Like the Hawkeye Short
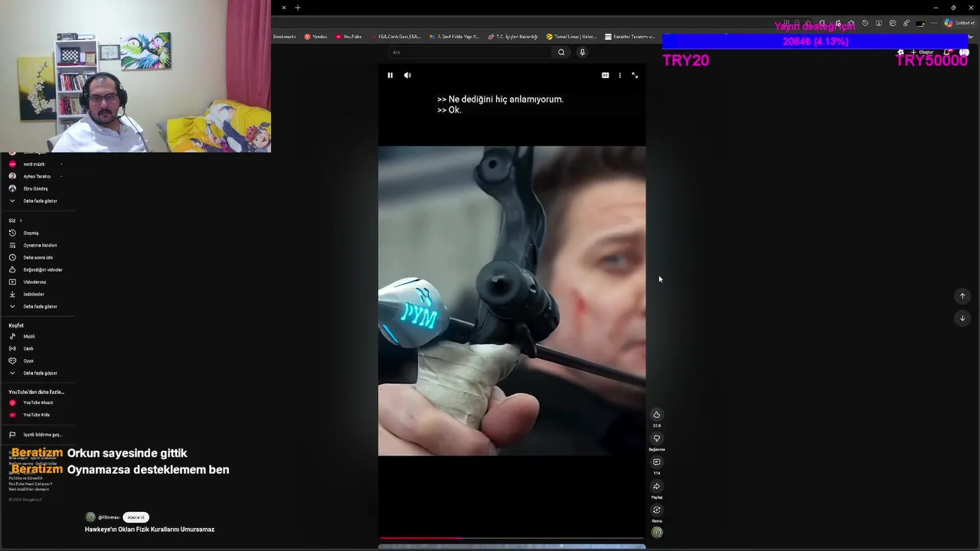This screenshot has height=551, width=980. [656, 415]
